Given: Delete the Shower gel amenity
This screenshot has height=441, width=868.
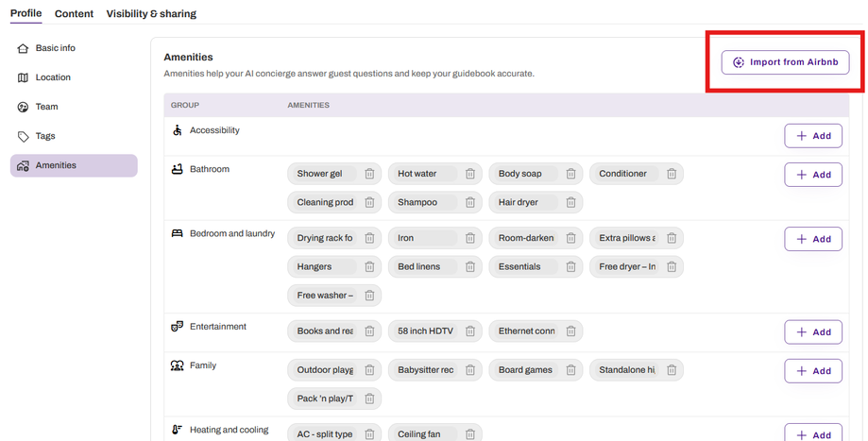Looking at the screenshot, I should (369, 174).
